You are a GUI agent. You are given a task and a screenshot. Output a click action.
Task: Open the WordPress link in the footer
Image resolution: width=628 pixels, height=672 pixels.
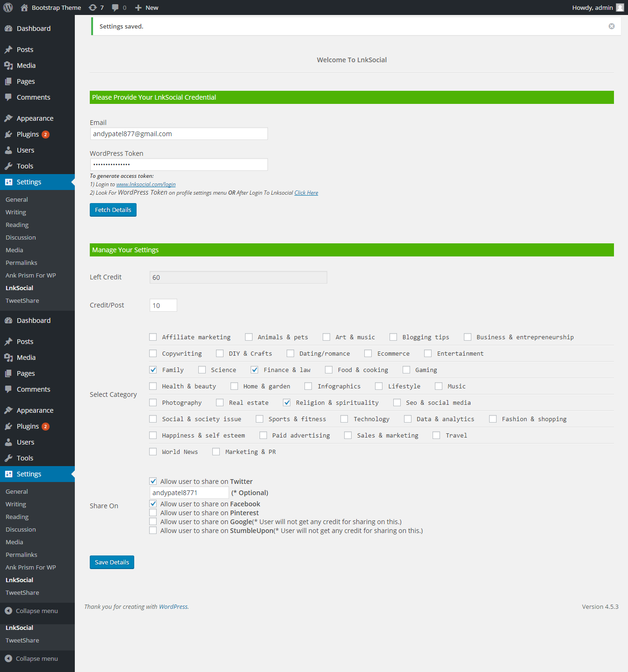[173, 606]
